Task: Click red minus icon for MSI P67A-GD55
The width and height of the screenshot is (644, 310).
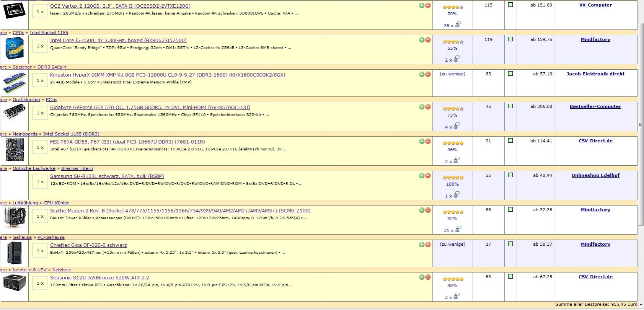Action: (x=428, y=141)
